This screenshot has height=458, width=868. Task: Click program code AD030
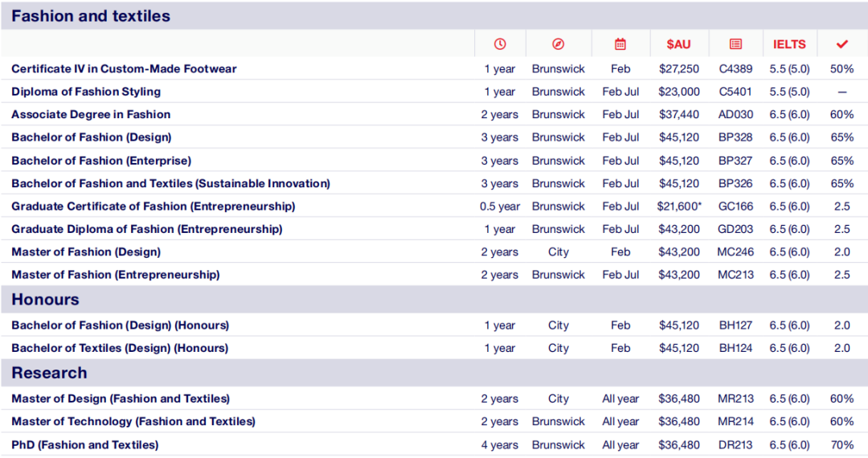click(x=735, y=114)
